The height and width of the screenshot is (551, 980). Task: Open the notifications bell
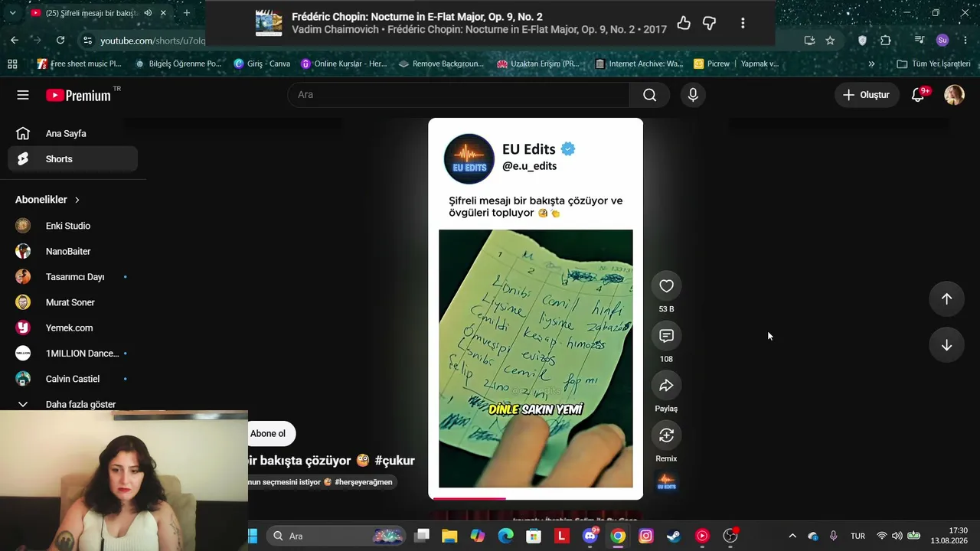(918, 95)
